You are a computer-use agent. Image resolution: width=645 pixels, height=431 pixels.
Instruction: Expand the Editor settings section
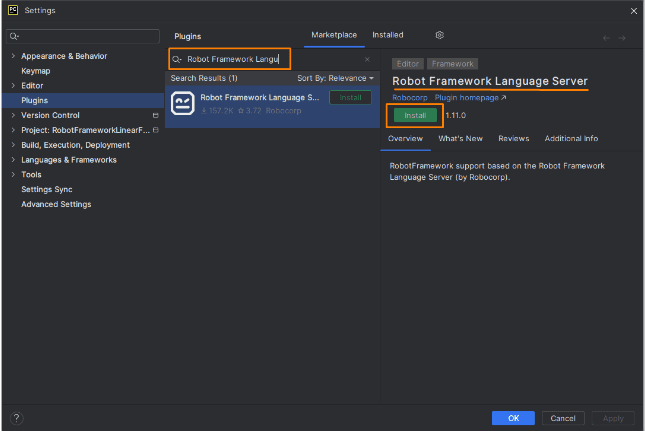13,86
